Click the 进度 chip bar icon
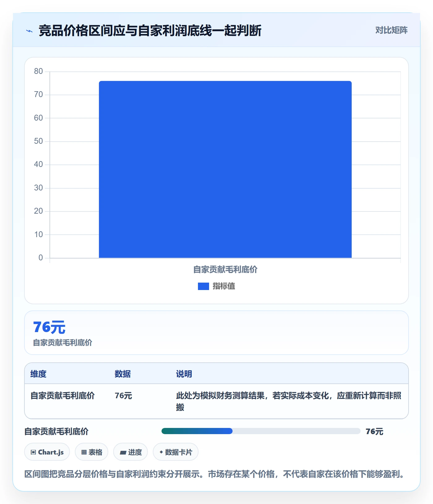 [x=123, y=453]
